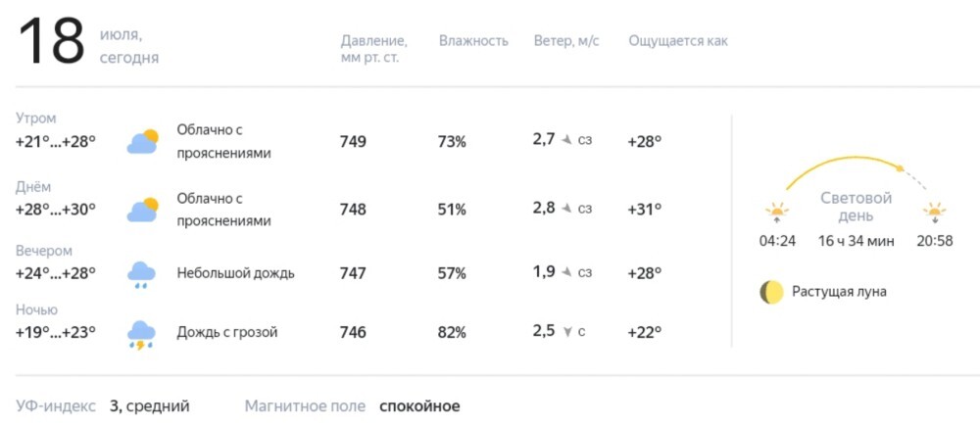Screen dimensions: 980x427
Task: Select the large date number 18
Action: coord(51,41)
